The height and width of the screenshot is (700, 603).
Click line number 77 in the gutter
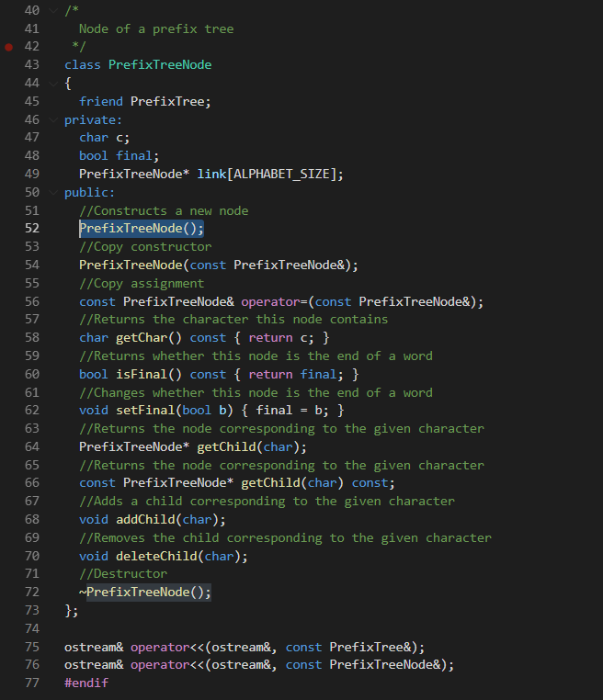click(x=32, y=683)
